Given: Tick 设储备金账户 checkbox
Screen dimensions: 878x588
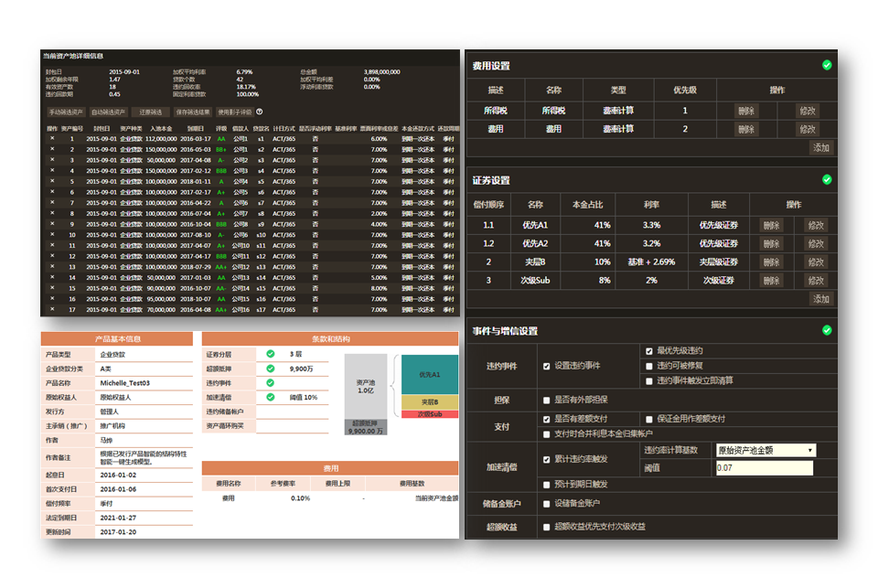Looking at the screenshot, I should pyautogui.click(x=547, y=504).
